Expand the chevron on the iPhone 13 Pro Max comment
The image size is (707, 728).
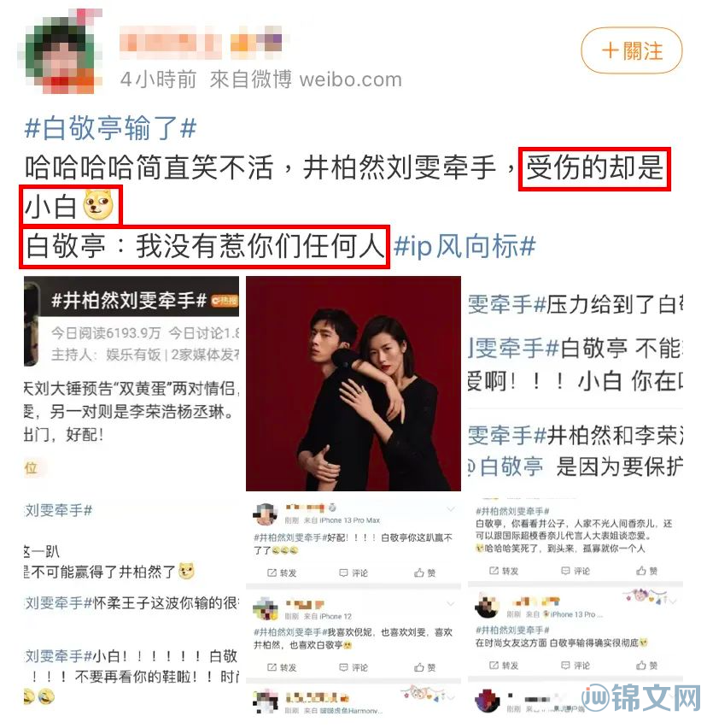pyautogui.click(x=451, y=510)
